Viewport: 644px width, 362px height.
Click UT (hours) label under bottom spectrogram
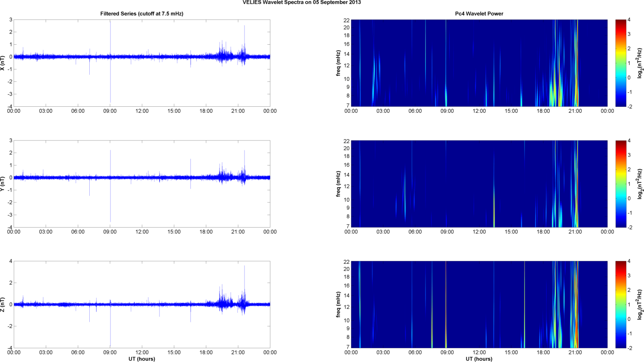coord(479,359)
